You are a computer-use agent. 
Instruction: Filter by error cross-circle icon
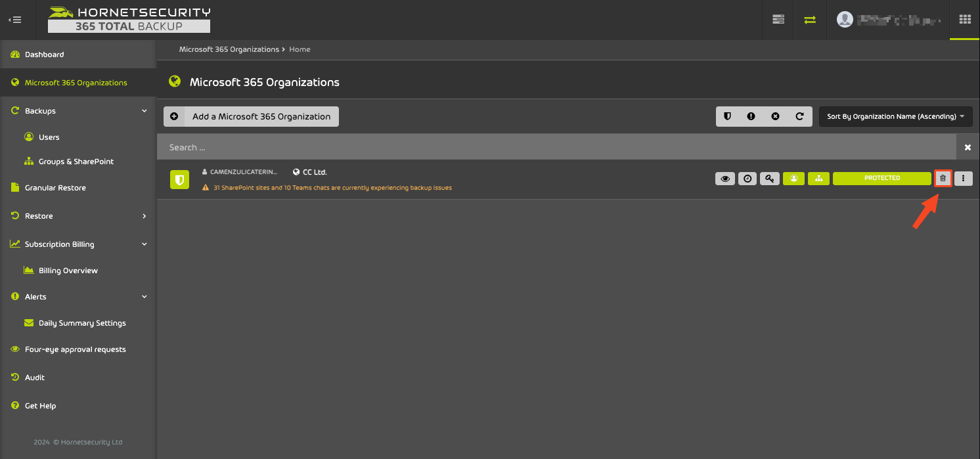(x=775, y=116)
